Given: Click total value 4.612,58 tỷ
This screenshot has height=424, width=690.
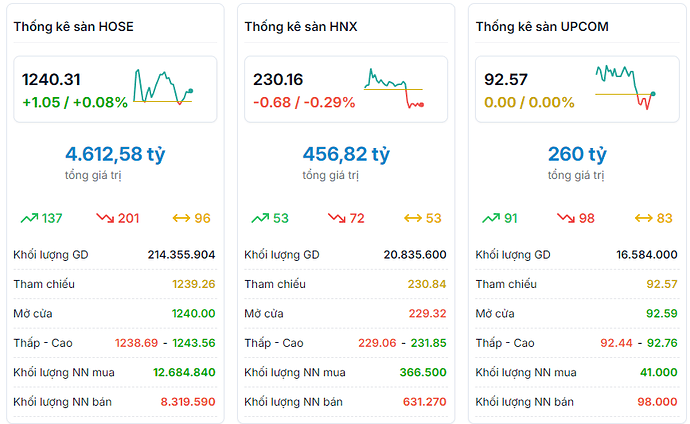Looking at the screenshot, I should click(115, 154).
